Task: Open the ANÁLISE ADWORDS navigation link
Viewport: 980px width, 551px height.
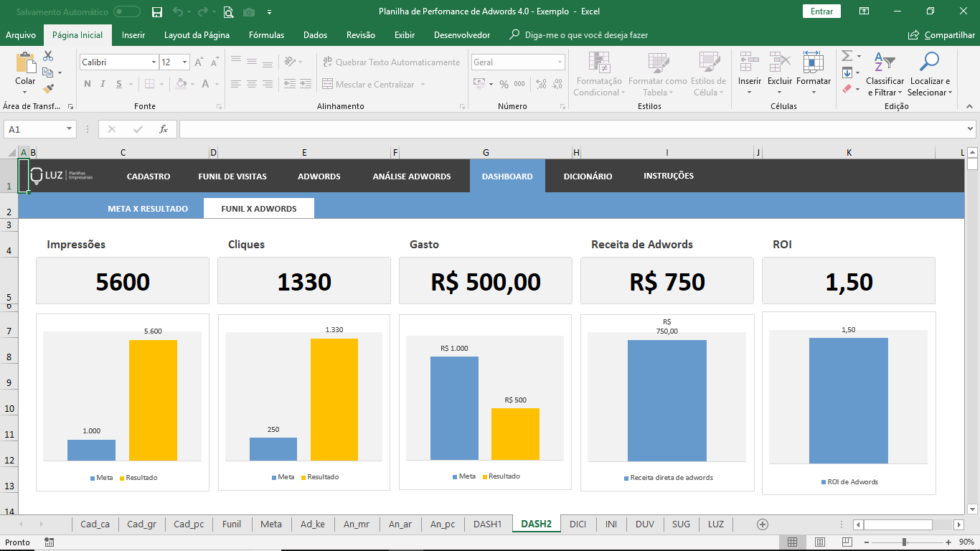Action: coord(412,176)
